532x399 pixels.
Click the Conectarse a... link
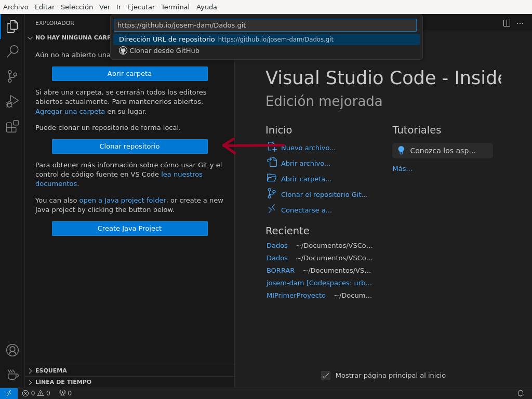coord(306,210)
